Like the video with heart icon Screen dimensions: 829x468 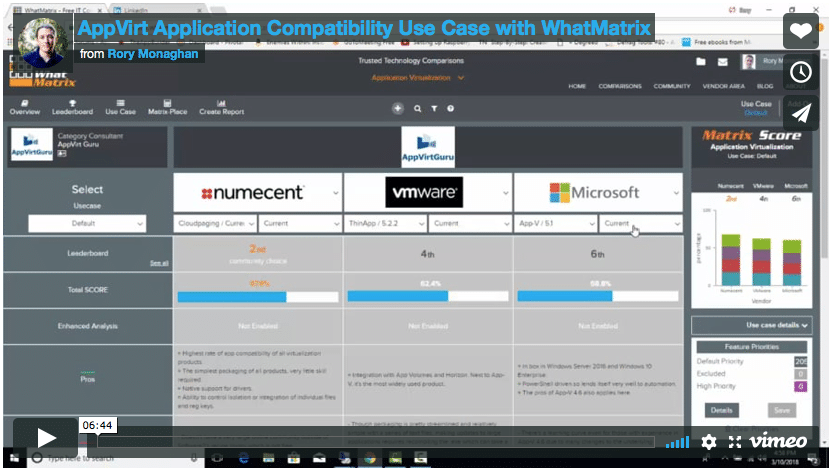pyautogui.click(x=800, y=31)
